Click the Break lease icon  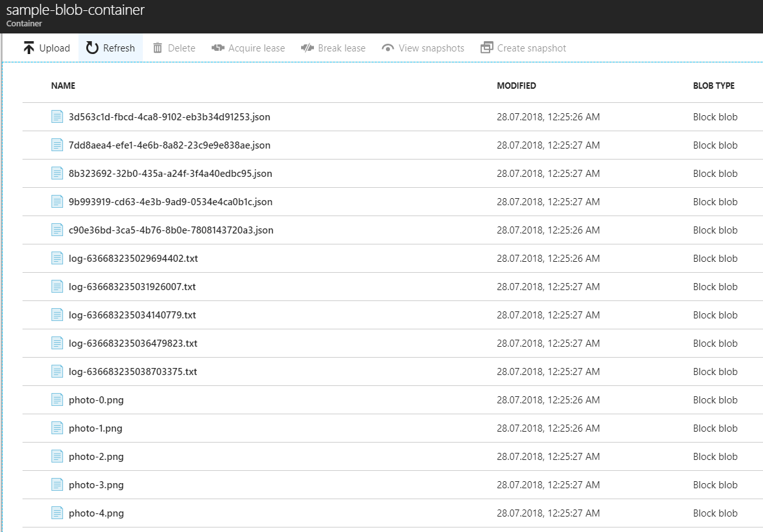[306, 47]
